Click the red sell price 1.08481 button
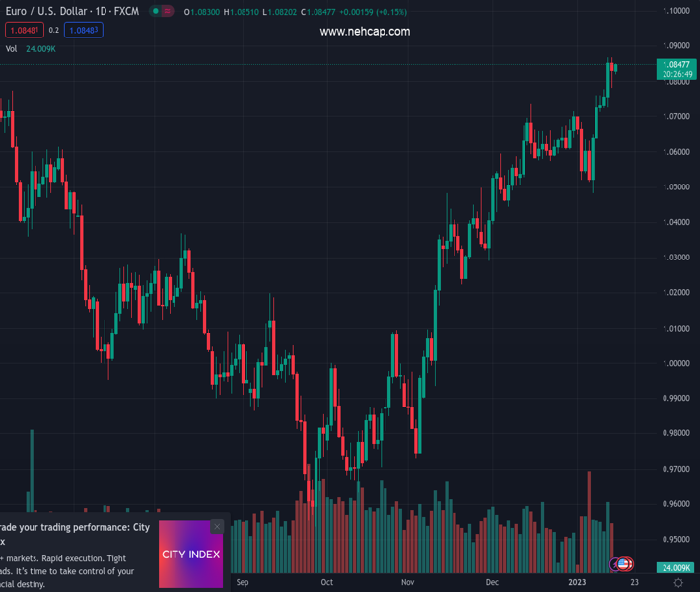Image resolution: width=700 pixels, height=592 pixels. coord(25,31)
